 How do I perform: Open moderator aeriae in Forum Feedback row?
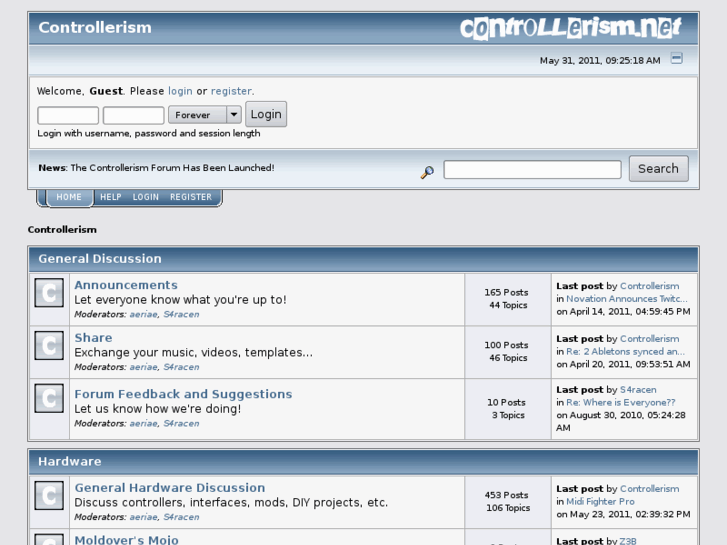(x=143, y=423)
